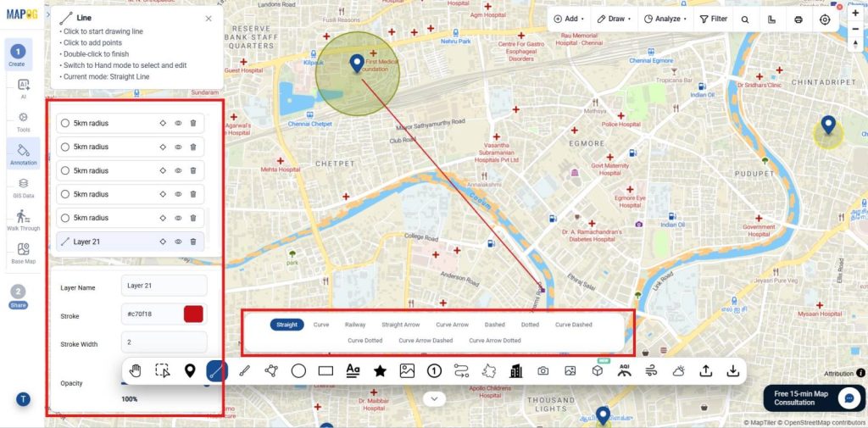Choose the box selection tool

click(162, 371)
